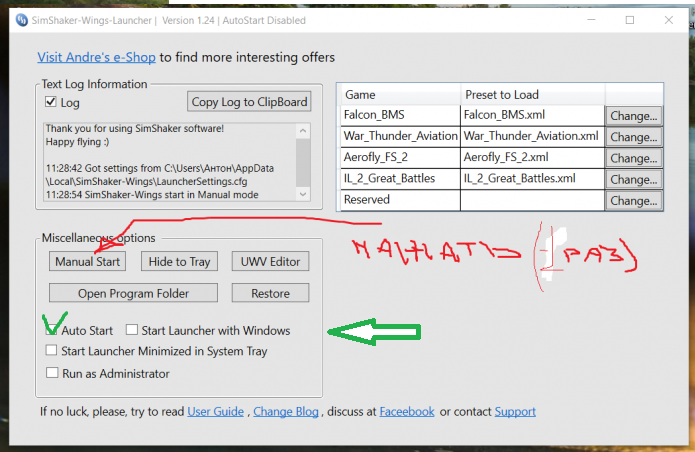The width and height of the screenshot is (695, 452).
Task: Click the Manual Start button
Action: click(x=87, y=261)
